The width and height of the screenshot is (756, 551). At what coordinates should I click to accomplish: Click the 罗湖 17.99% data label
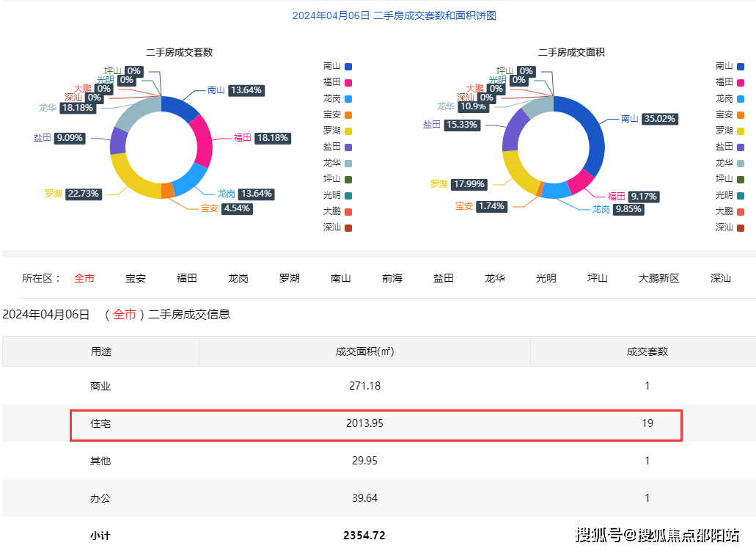pyautogui.click(x=459, y=184)
